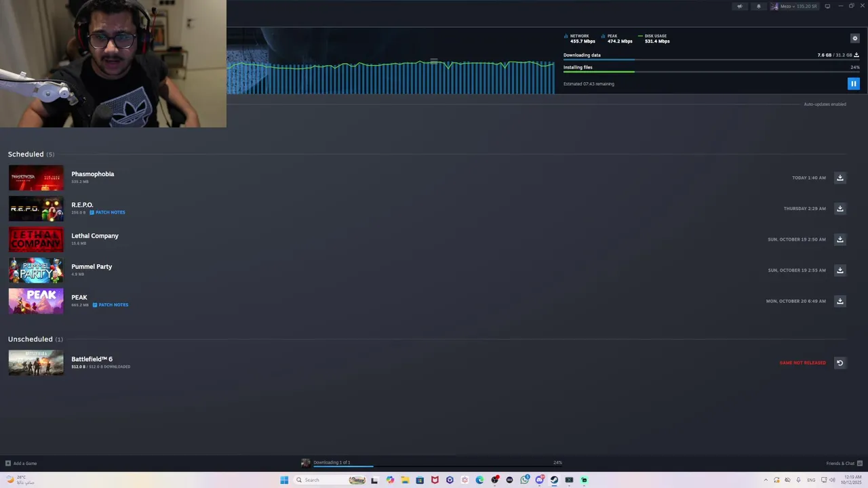Open Microsoft Edge from taskbar
Viewport: 868px width, 488px height.
pos(479,480)
